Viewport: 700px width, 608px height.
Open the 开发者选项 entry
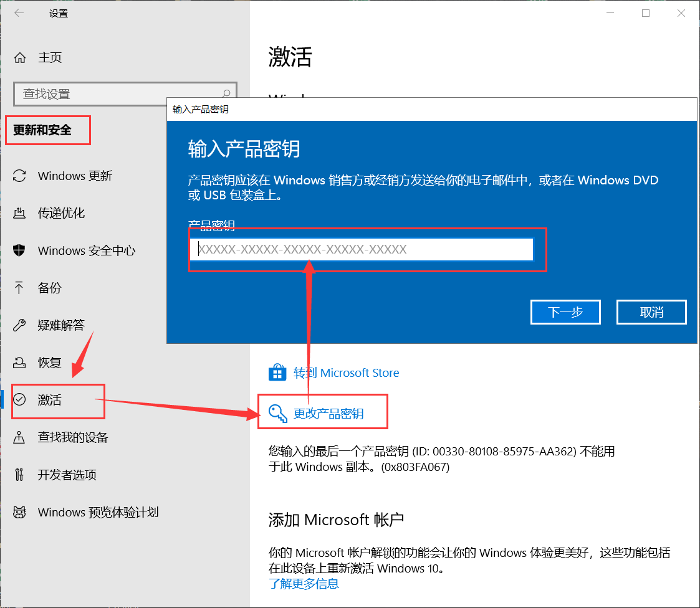point(67,475)
